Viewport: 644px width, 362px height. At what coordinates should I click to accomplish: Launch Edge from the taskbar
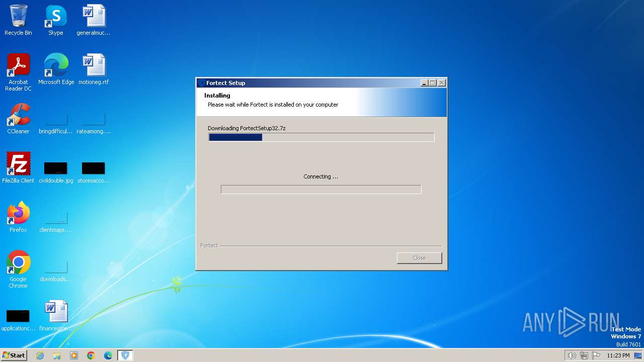click(108, 355)
